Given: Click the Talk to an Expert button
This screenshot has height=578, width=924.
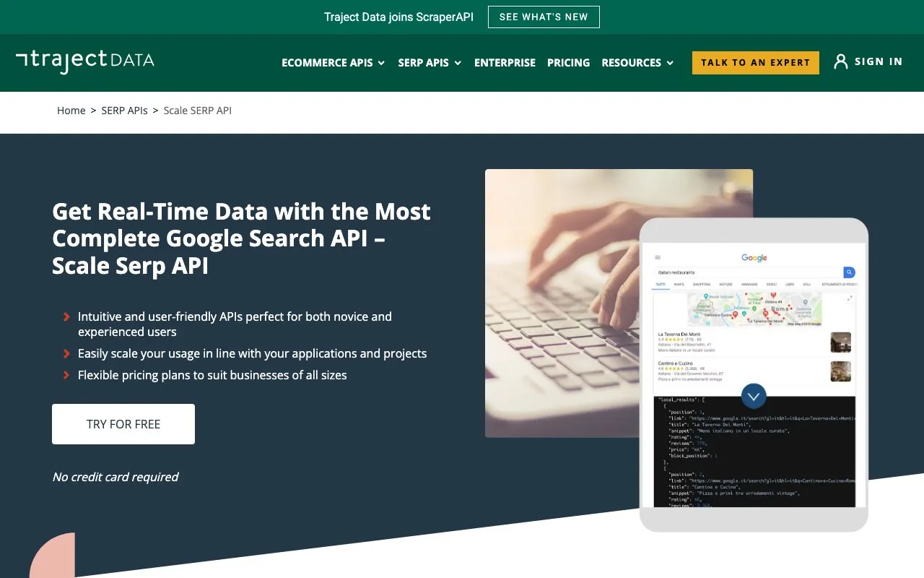Looking at the screenshot, I should pyautogui.click(x=756, y=62).
